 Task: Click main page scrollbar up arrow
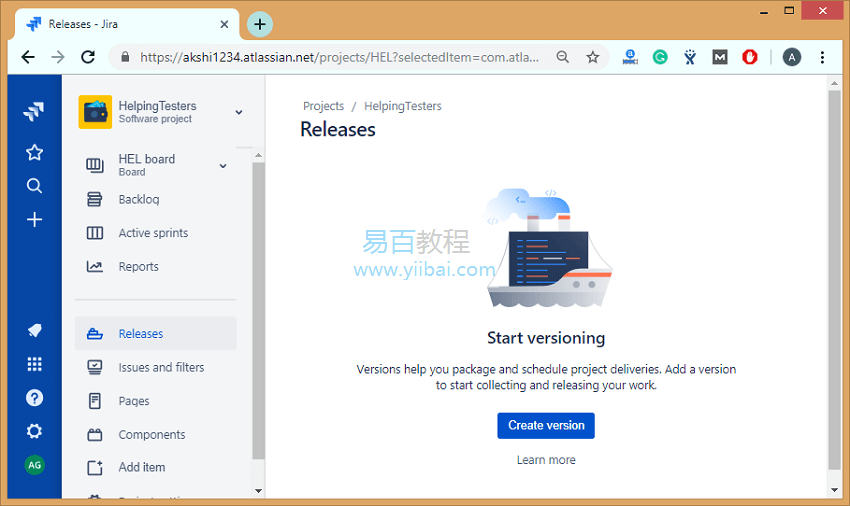(834, 84)
